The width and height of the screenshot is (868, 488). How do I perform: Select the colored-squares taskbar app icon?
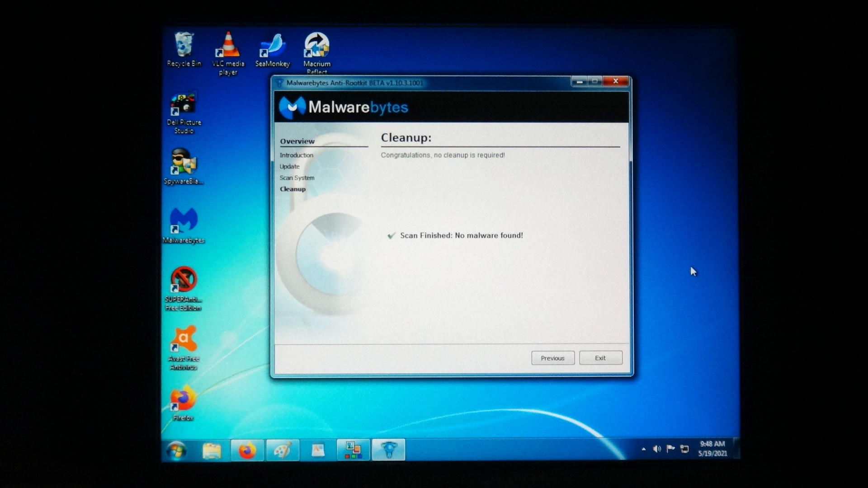353,450
